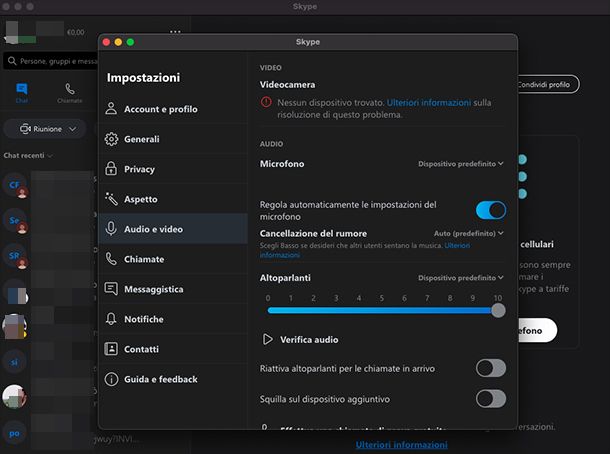Click the white button ending in 'fono'
The height and width of the screenshot is (454, 610).
coord(537,330)
